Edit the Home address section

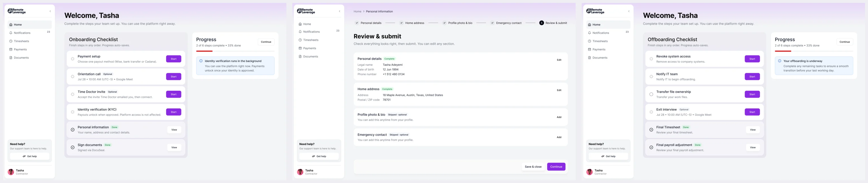(559, 90)
